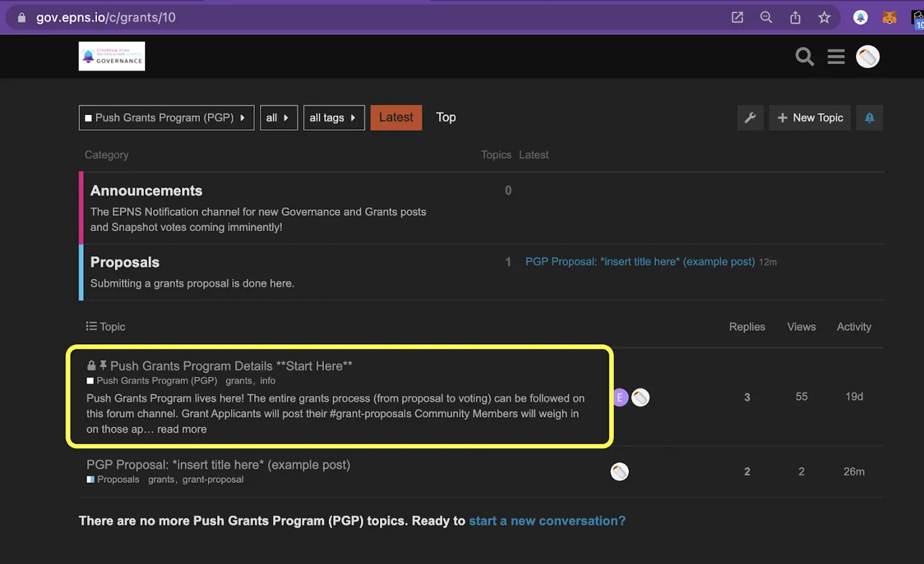Screen dimensions: 924x564
Task: Select the Latest tab
Action: pyautogui.click(x=396, y=117)
